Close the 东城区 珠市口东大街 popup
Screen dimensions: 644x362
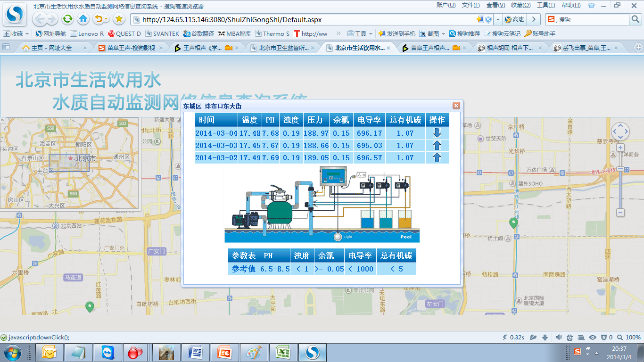(456, 106)
